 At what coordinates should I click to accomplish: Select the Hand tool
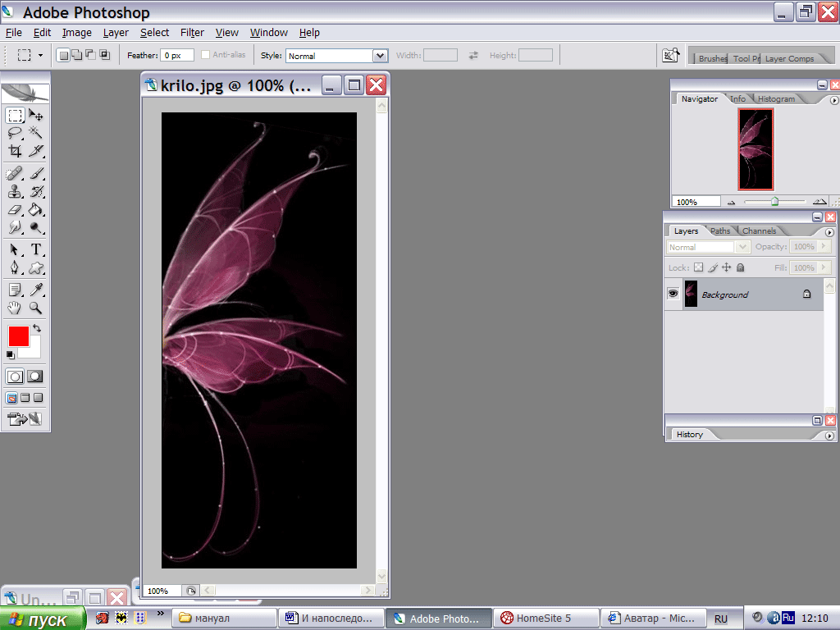[x=15, y=308]
